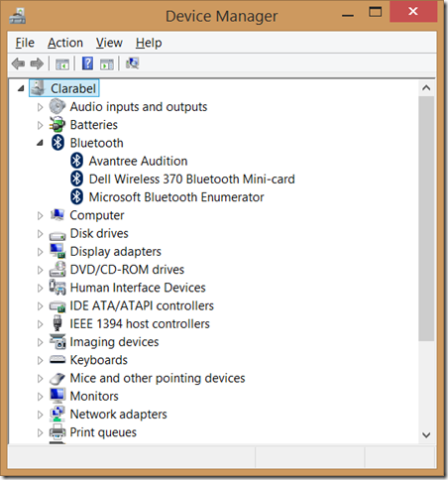Expand the Imaging devices category
This screenshot has height=480, width=448.
(40, 342)
